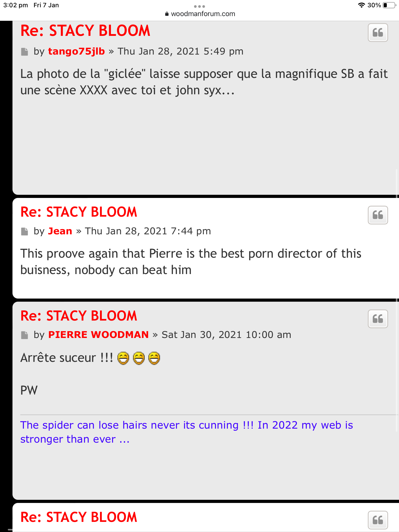Click the first laughing emoji in Pierre's post
399x532 pixels.
coord(123,358)
